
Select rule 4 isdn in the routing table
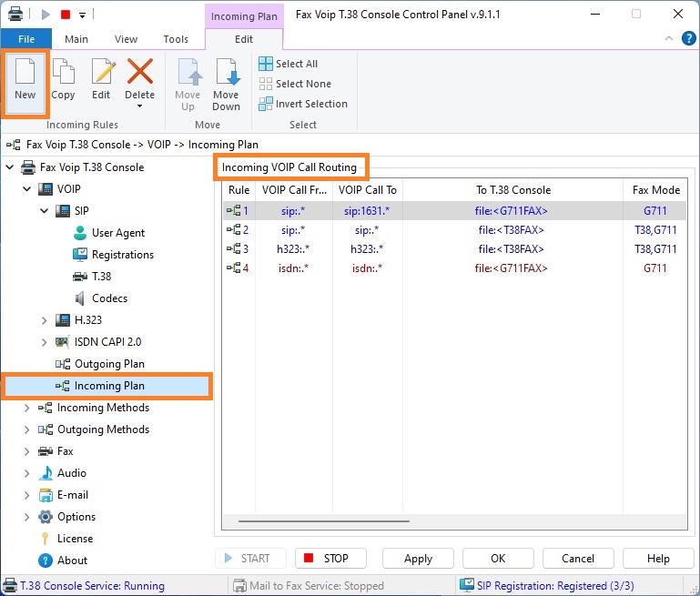(454, 268)
